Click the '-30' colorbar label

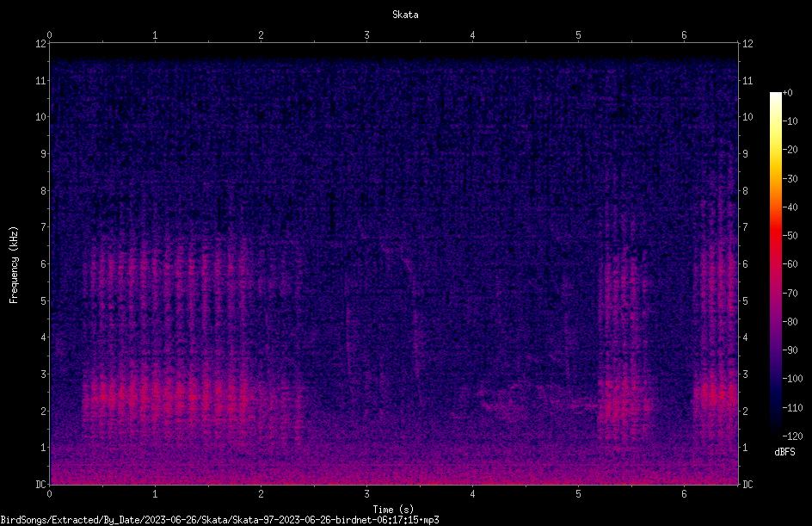pyautogui.click(x=790, y=179)
